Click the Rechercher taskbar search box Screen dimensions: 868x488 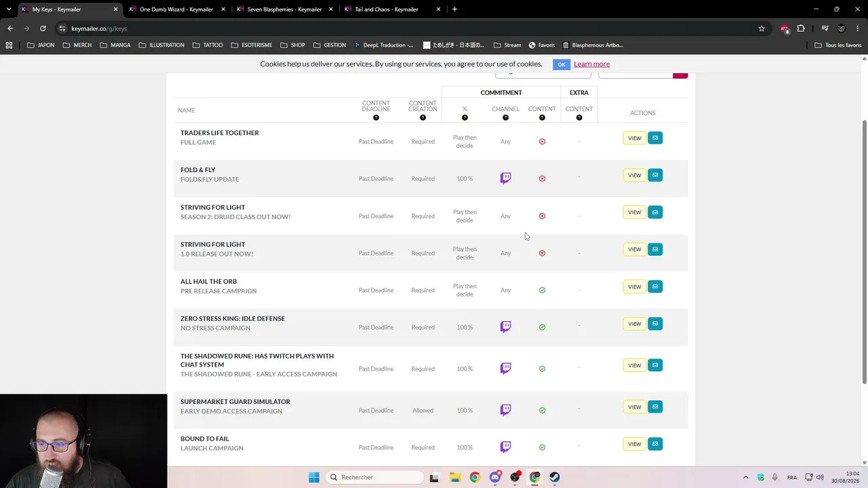374,477
